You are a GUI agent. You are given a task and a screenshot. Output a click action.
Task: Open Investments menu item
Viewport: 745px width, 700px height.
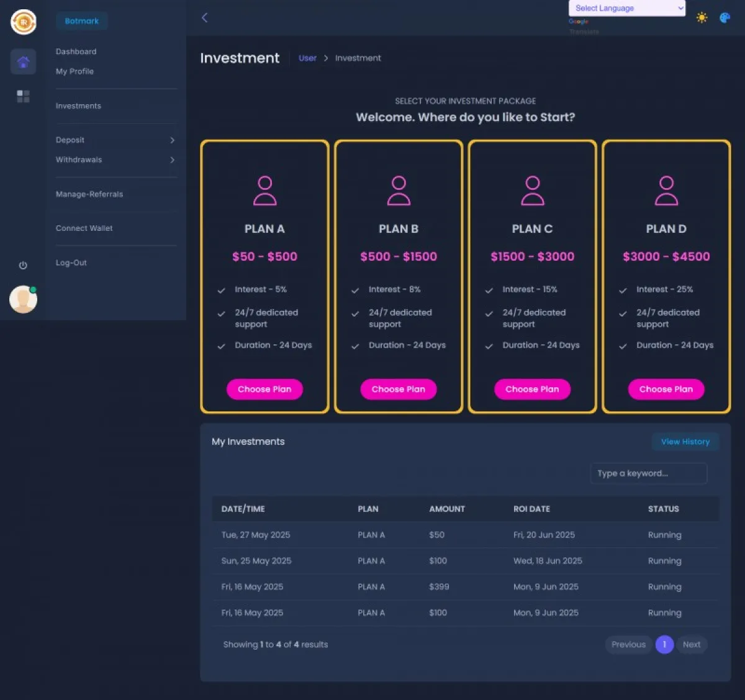78,106
